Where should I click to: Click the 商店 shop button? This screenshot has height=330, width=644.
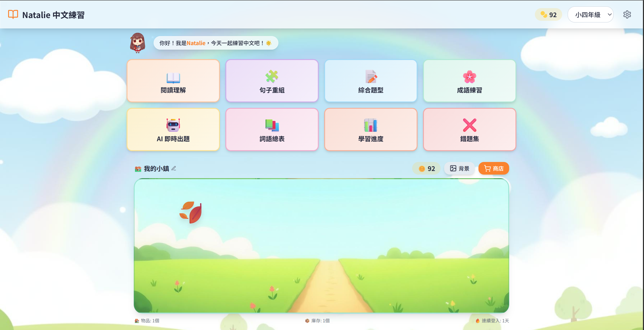(494, 168)
